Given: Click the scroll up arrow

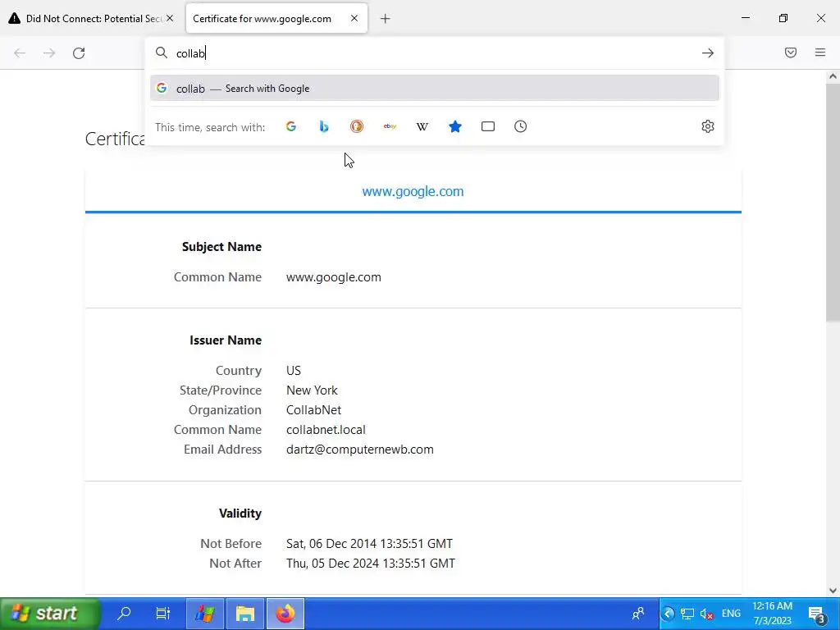Looking at the screenshot, I should [x=833, y=76].
